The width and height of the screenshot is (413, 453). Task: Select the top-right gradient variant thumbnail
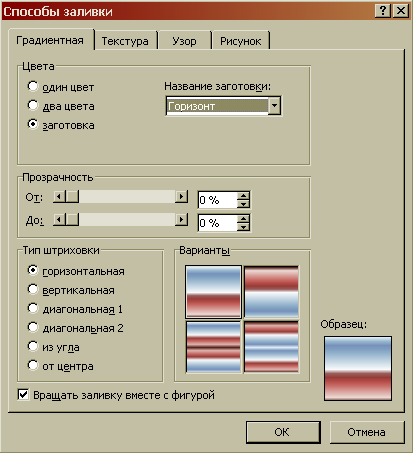point(271,292)
